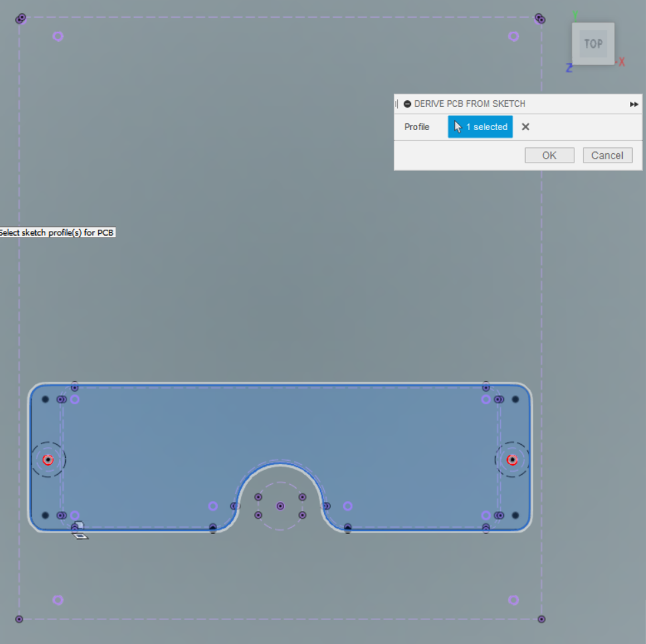Viewport: 646px width, 644px height.
Task: Dismiss the dialog via Cancel
Action: (x=607, y=155)
